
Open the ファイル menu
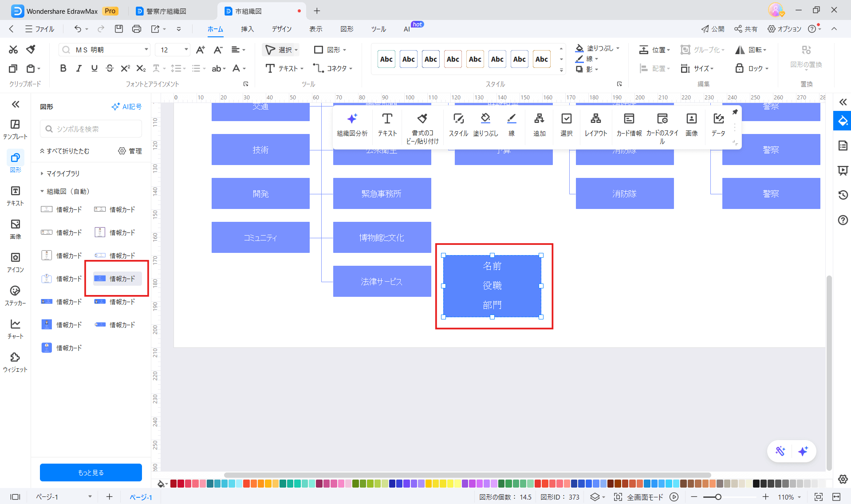click(40, 29)
